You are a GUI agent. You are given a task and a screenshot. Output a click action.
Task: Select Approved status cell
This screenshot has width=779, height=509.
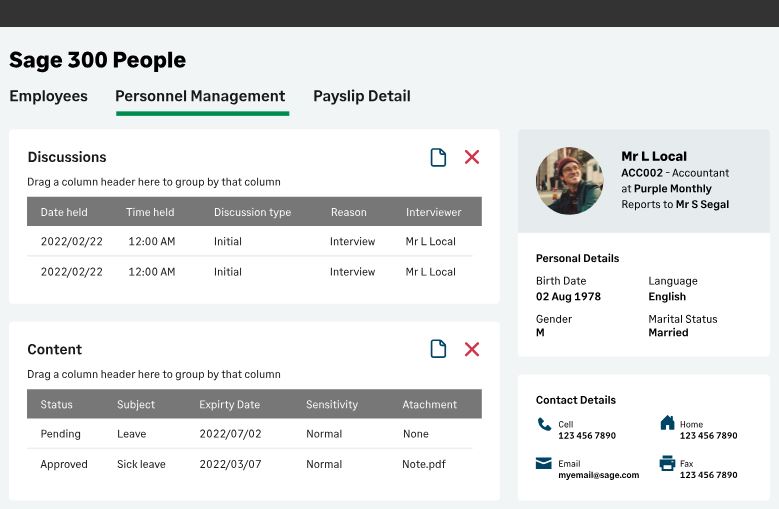(x=64, y=464)
